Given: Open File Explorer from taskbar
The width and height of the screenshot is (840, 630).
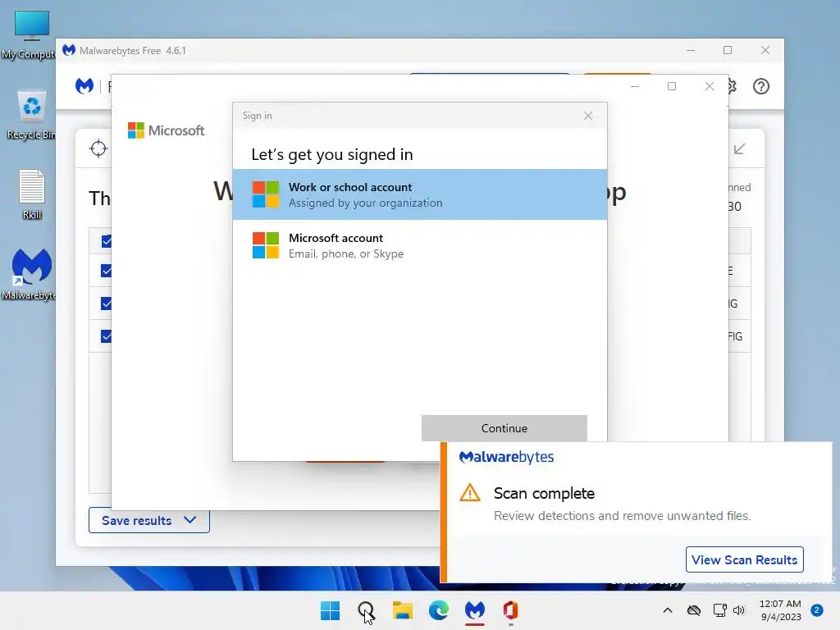Looking at the screenshot, I should [x=402, y=610].
